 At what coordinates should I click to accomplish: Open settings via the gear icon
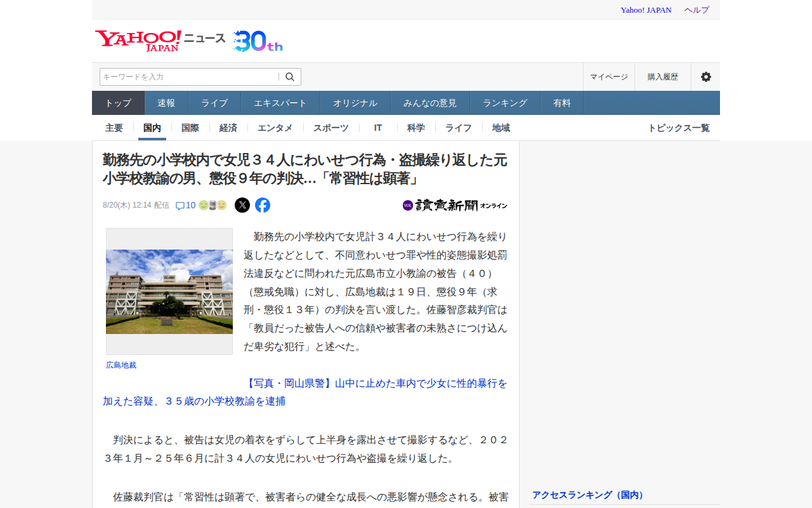(x=706, y=77)
